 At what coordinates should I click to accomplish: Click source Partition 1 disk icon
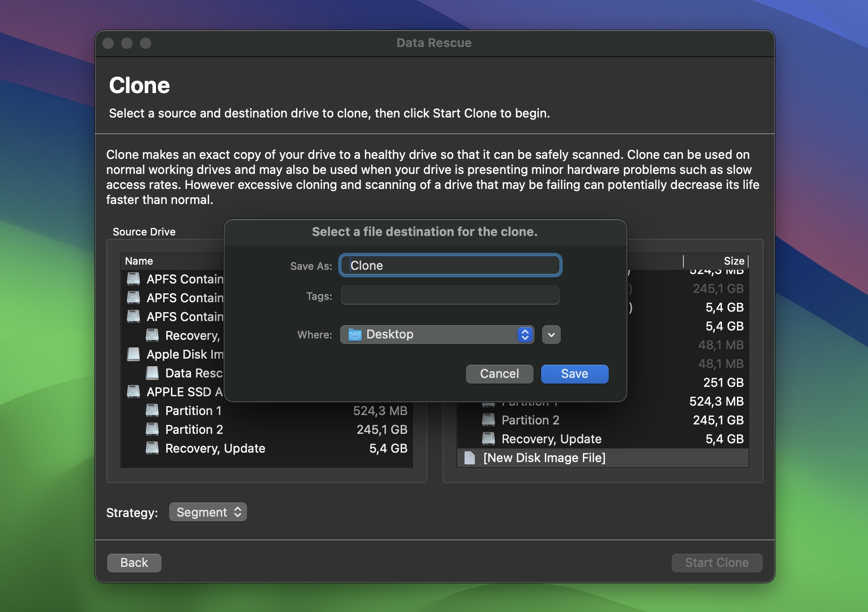click(152, 410)
